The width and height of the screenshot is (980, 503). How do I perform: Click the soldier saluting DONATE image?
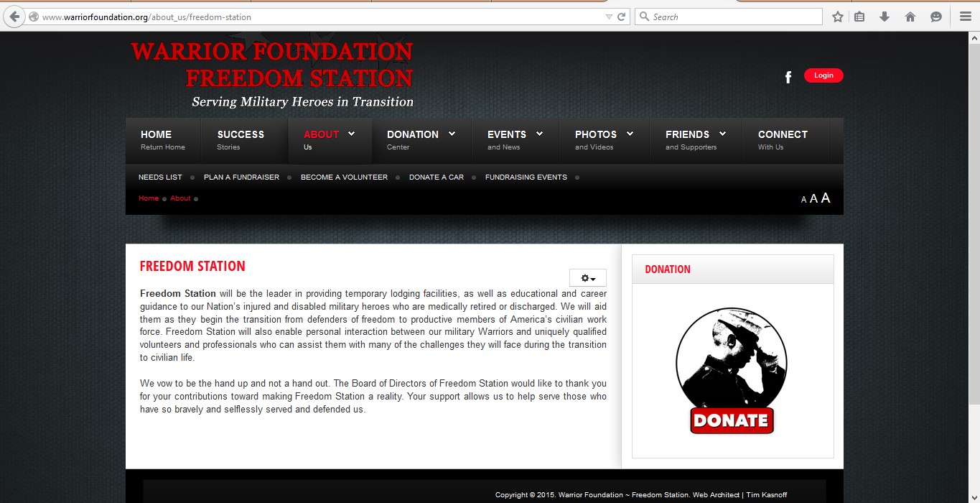point(732,371)
